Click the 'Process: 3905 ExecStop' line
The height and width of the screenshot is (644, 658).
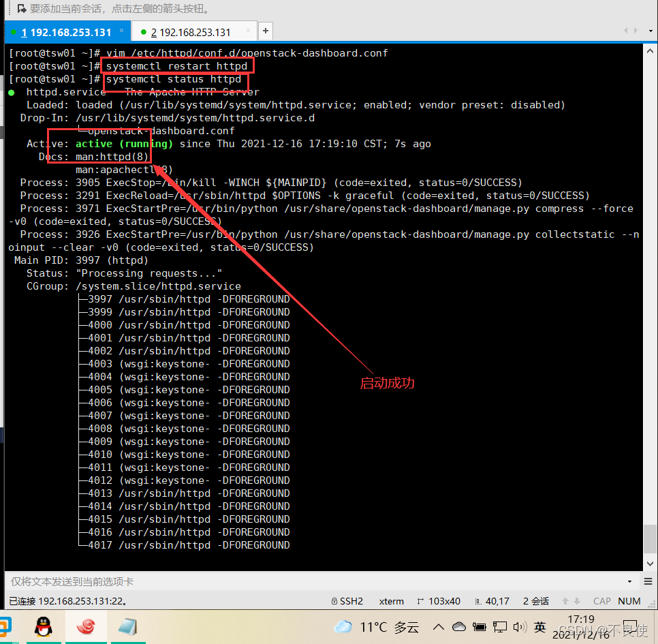(271, 183)
